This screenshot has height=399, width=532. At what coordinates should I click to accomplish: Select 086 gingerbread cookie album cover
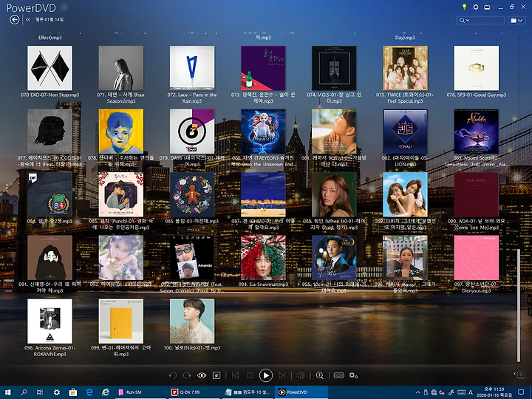tap(192, 194)
